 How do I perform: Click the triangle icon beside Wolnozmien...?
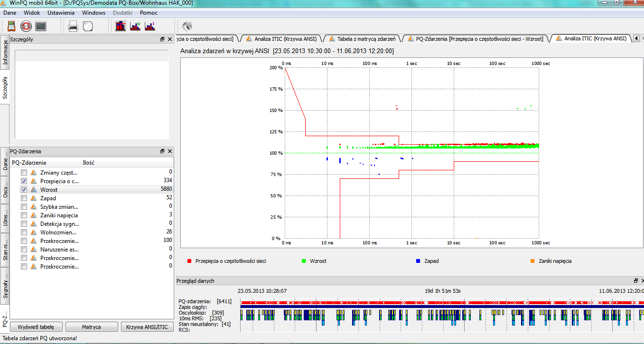tap(34, 232)
